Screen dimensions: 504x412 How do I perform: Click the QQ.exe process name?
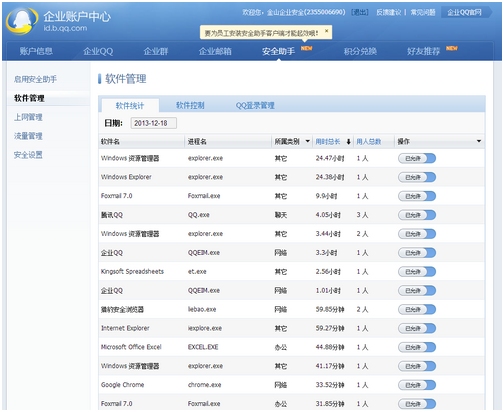tap(199, 215)
